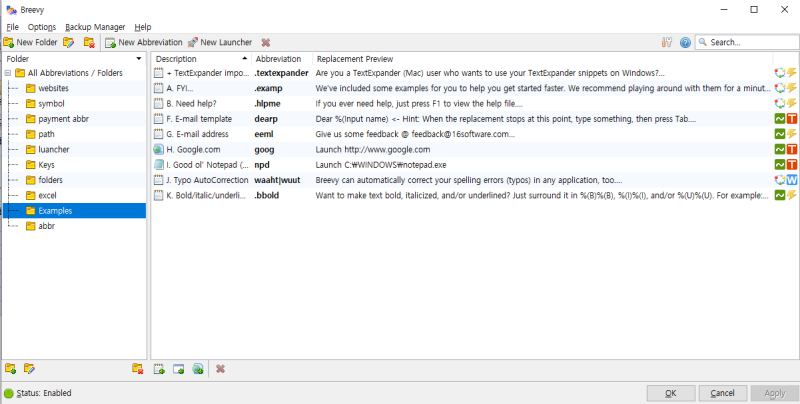Select the H. Google.com launcher row
800x404 pixels.
pos(475,149)
